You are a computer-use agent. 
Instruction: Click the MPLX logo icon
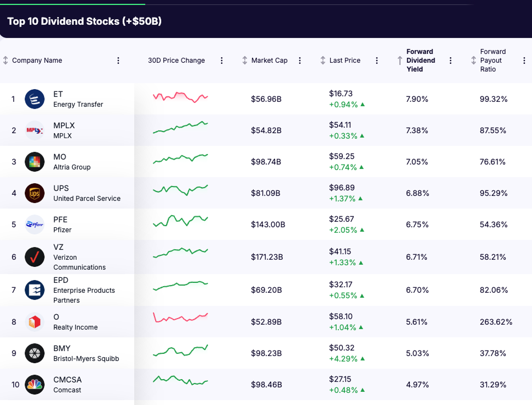35,130
